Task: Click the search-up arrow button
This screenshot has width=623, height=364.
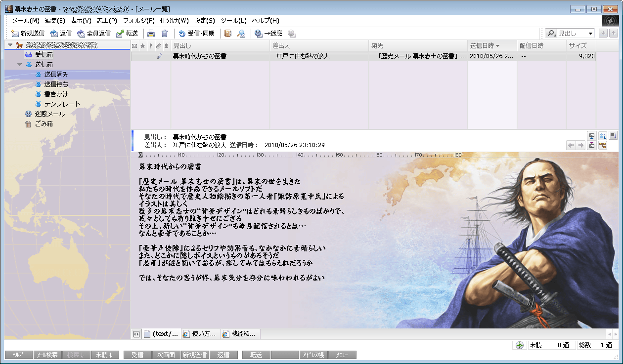Action: tap(613, 33)
